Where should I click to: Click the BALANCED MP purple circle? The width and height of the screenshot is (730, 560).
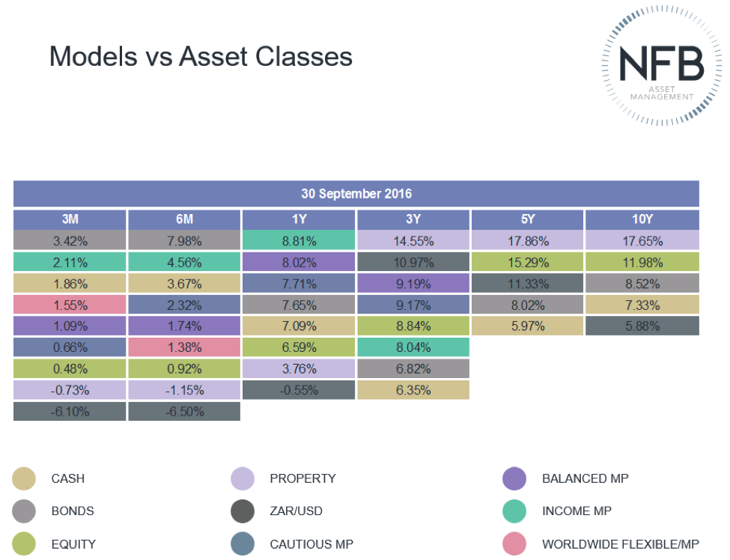516,478
